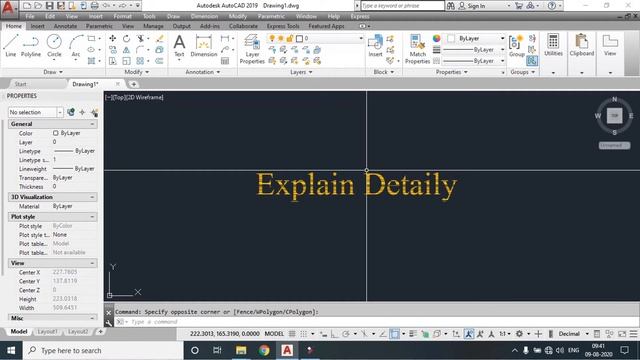This screenshot has height=360, width=640.
Task: Expand the Layers panel dropdown
Action: pos(301,72)
